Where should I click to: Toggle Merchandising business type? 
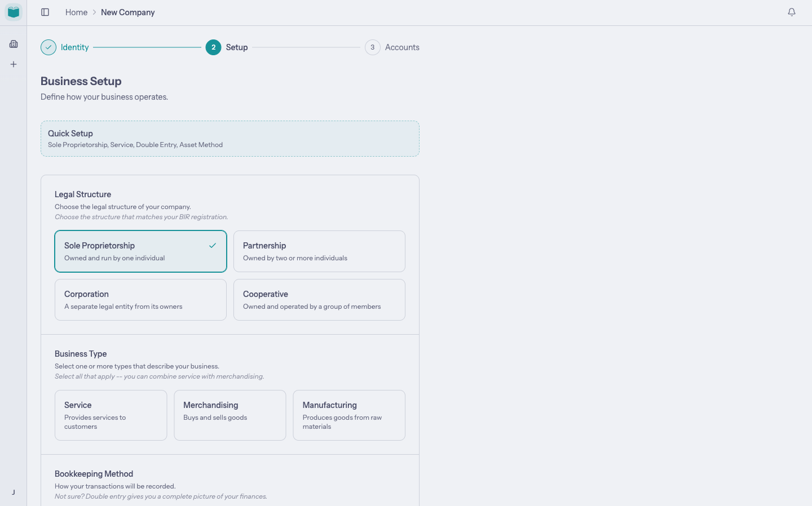230,415
